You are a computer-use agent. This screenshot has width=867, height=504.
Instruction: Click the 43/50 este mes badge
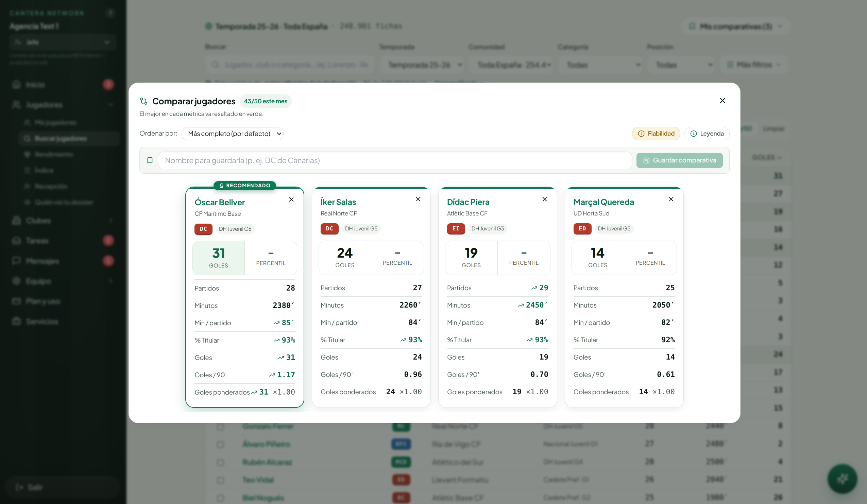pyautogui.click(x=266, y=101)
